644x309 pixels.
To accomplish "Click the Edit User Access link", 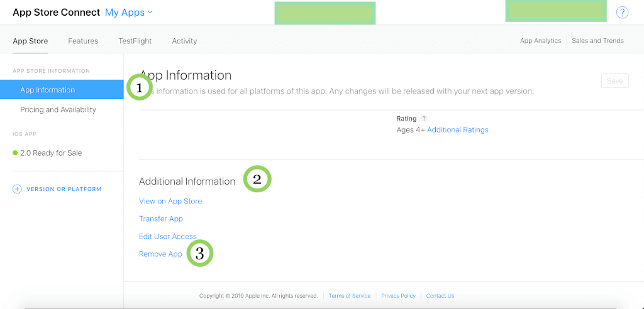I will coord(167,236).
